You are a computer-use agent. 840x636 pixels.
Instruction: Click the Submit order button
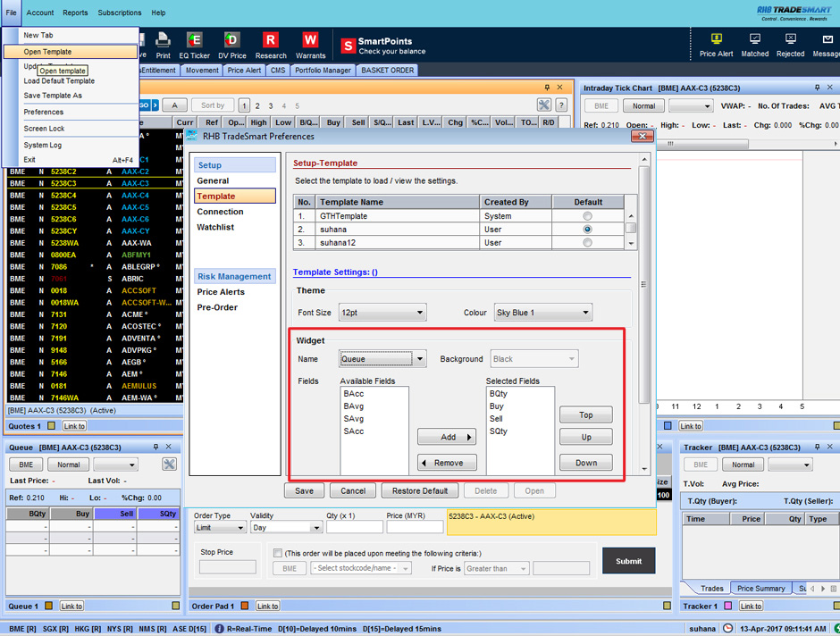[x=628, y=561]
